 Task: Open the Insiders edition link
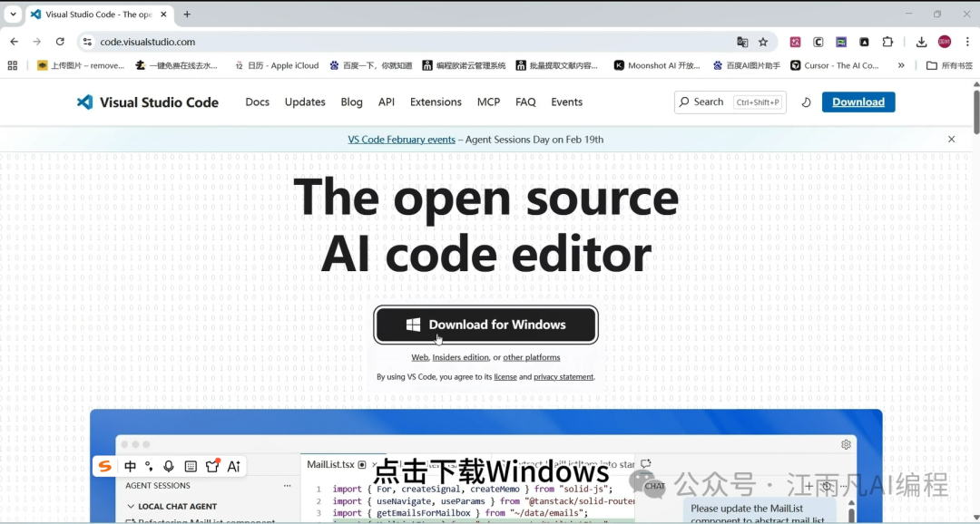461,357
